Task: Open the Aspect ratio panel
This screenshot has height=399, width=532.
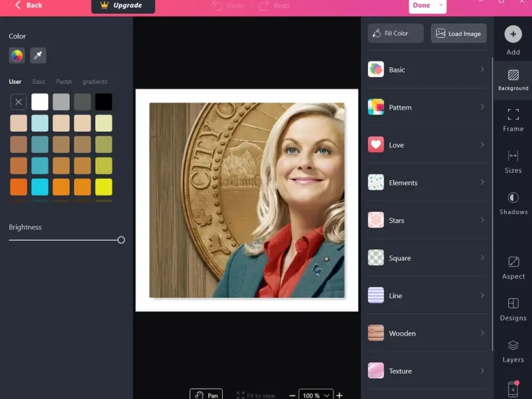Action: click(513, 268)
